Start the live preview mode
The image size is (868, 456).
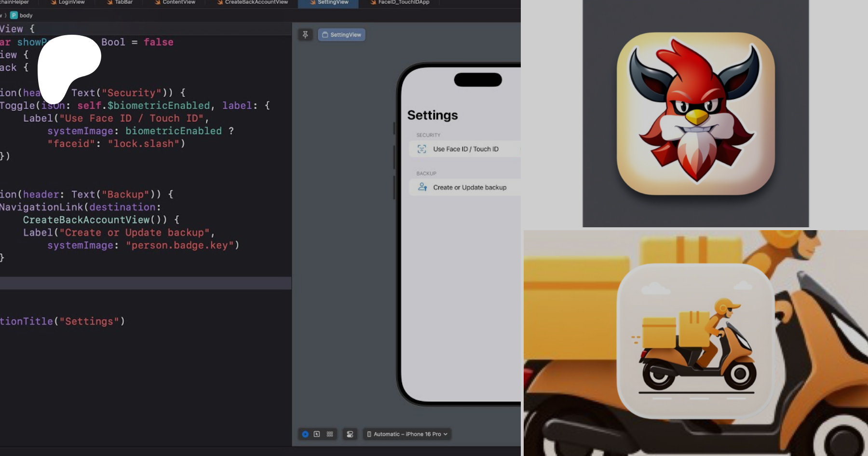tap(305, 434)
